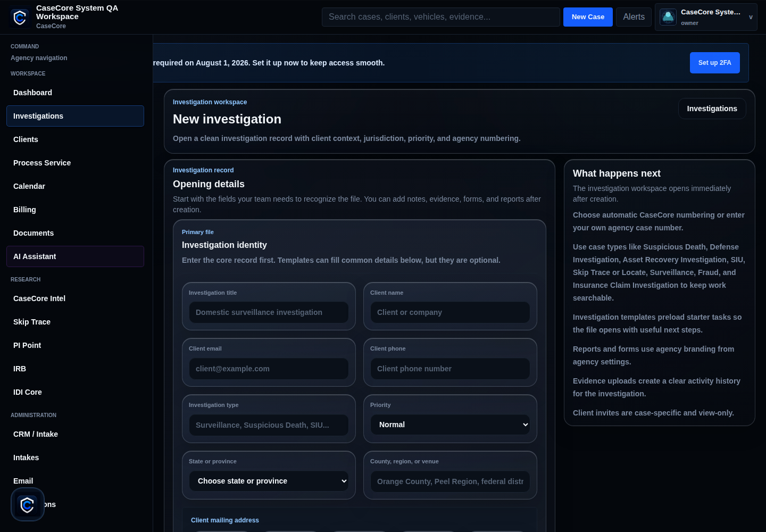Click the Client phone number field
This screenshot has width=766, height=532.
coord(450,369)
